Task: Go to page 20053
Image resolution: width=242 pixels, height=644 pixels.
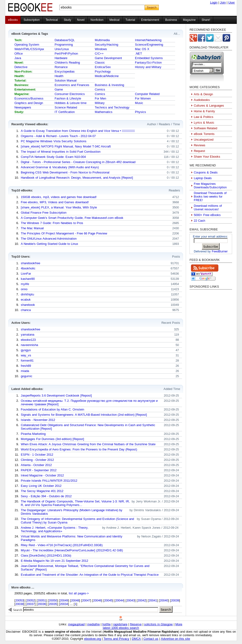Action: click(20, 601)
